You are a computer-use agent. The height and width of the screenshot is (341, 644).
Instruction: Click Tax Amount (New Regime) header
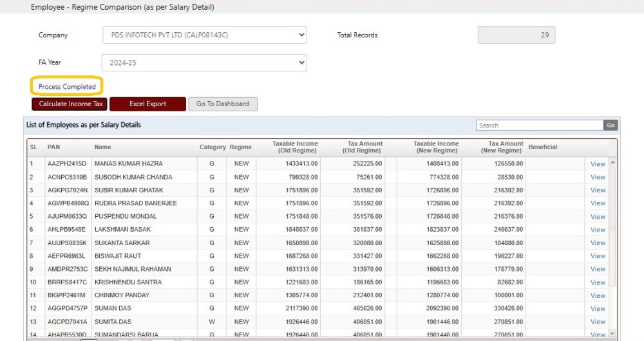pyautogui.click(x=502, y=147)
